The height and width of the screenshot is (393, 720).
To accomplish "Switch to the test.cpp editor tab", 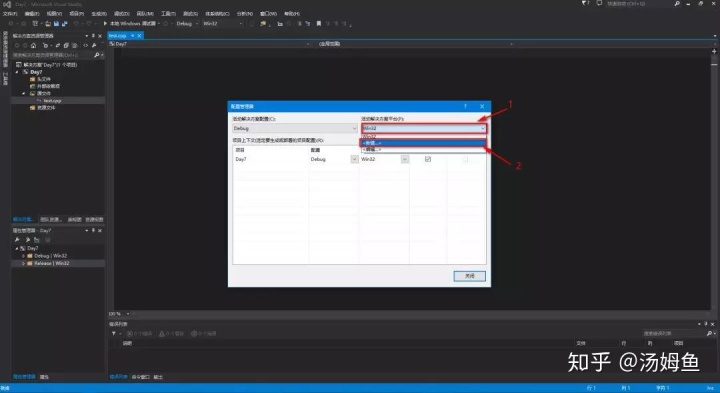I will 118,35.
